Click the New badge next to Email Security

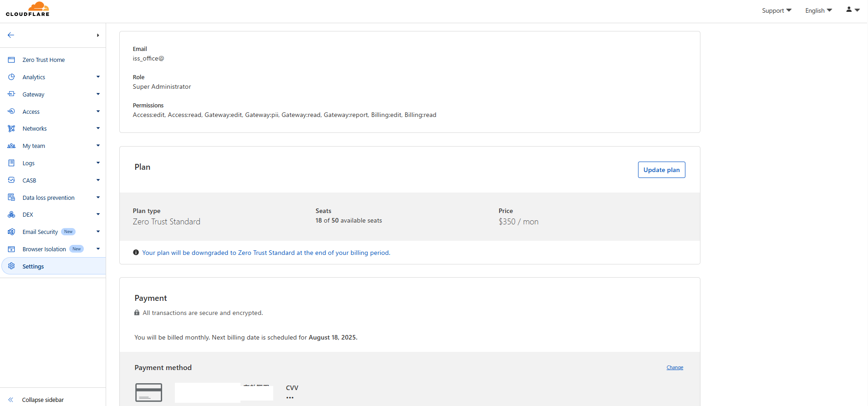pyautogui.click(x=68, y=232)
